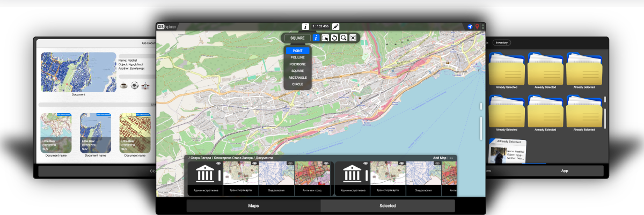The image size is (644, 215).
Task: Click the blue navigation arrow icon
Action: (x=470, y=27)
